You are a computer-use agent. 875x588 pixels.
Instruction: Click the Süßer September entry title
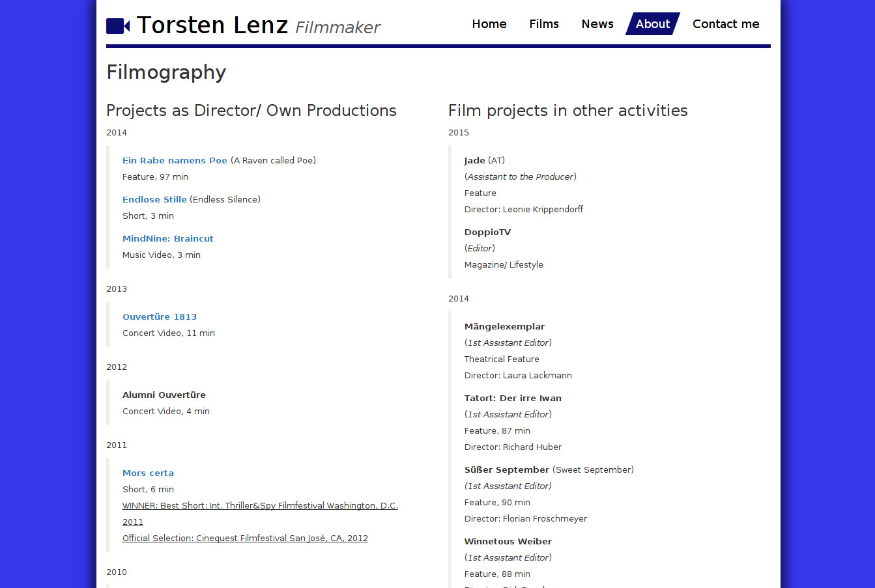click(507, 470)
